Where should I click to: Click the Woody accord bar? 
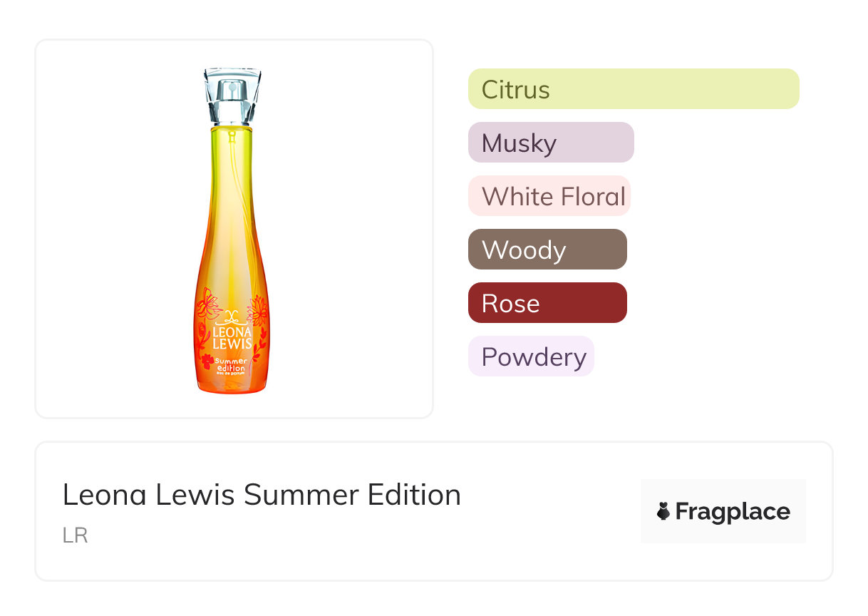(547, 250)
